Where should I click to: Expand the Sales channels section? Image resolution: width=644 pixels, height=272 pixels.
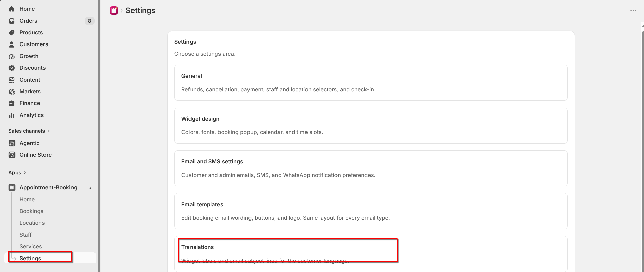click(29, 131)
